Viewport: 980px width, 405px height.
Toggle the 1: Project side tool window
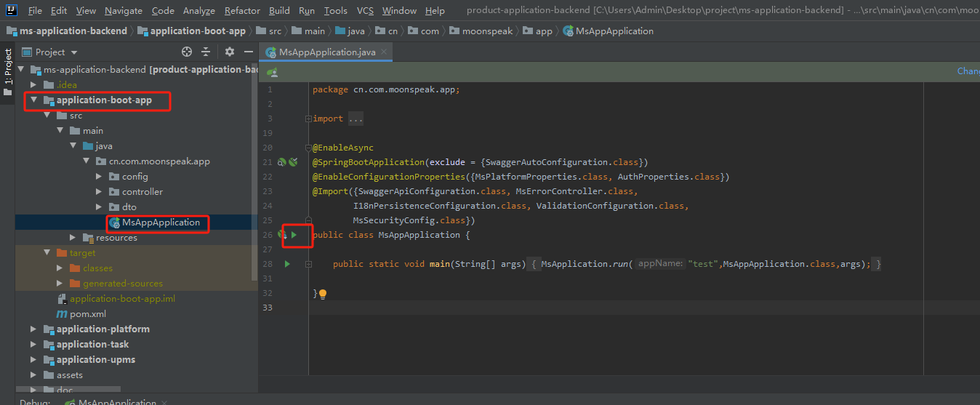(7, 72)
